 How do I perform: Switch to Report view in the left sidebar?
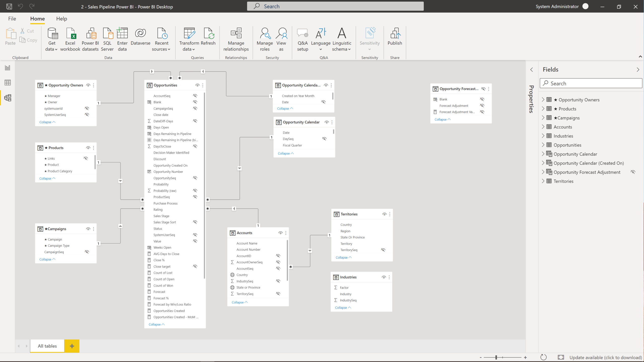(x=7, y=67)
